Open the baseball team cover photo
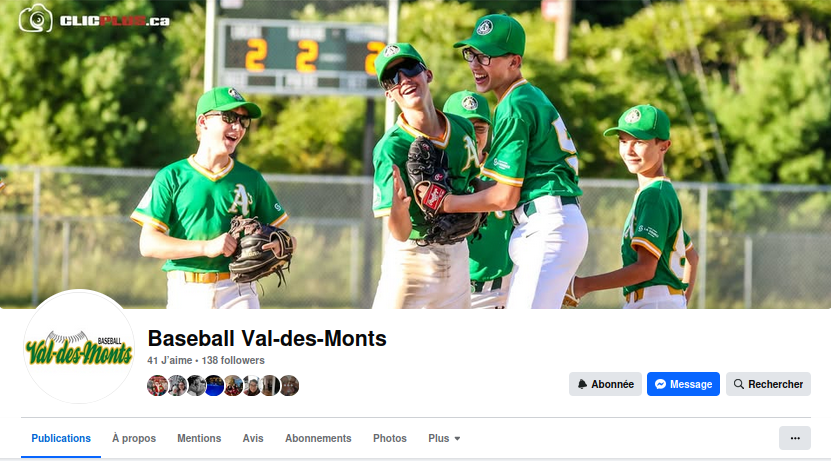Viewport: 831px width, 461px height. point(416,154)
